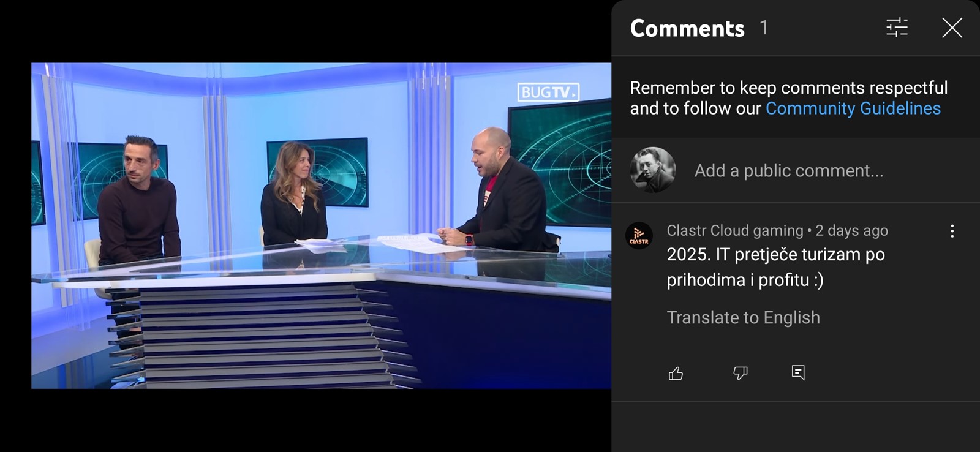Screen dimensions: 980x452
Task: Open your profile avatar beside the comment box
Action: pyautogui.click(x=652, y=170)
